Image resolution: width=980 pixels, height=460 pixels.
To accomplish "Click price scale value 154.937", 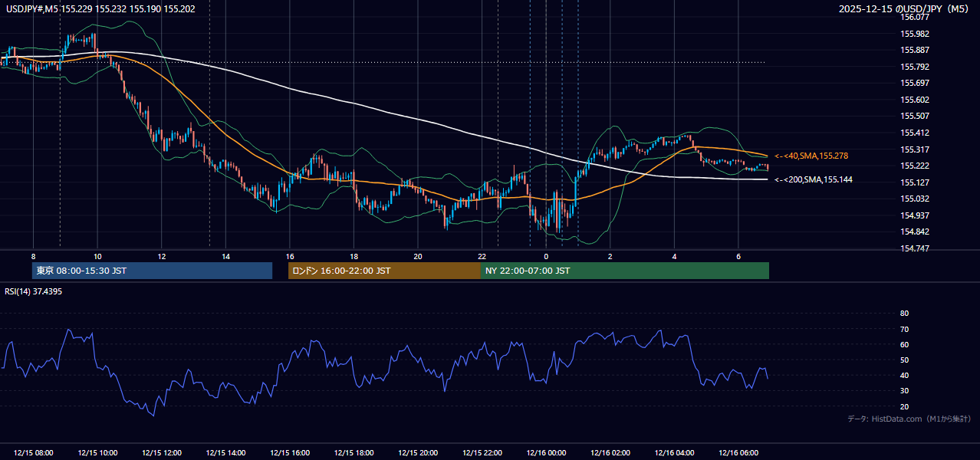I will click(914, 215).
